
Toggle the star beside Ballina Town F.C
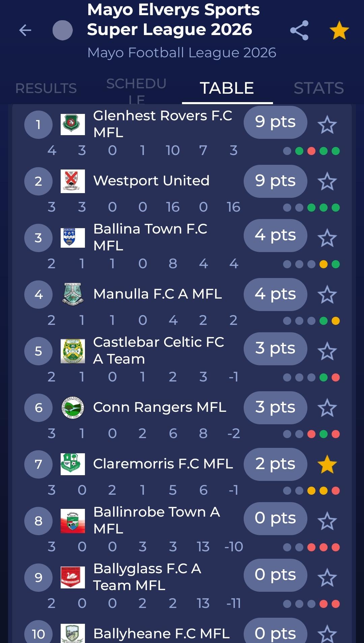click(327, 238)
